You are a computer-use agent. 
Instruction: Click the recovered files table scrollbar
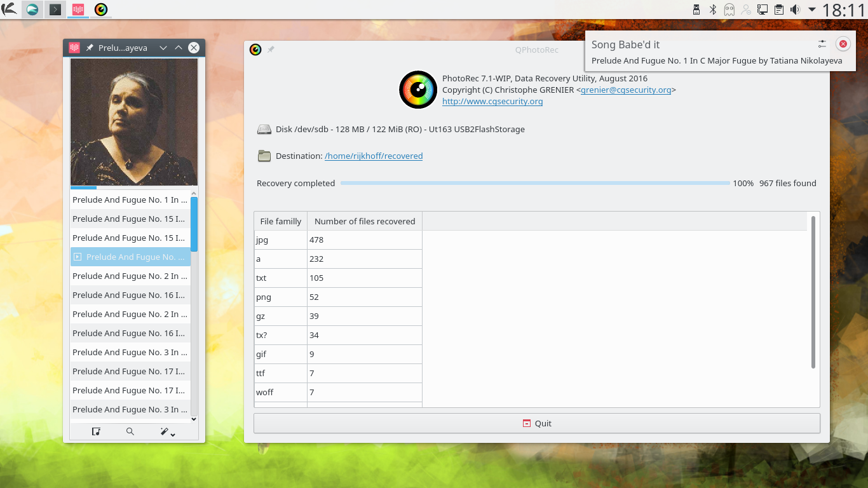pyautogui.click(x=813, y=292)
